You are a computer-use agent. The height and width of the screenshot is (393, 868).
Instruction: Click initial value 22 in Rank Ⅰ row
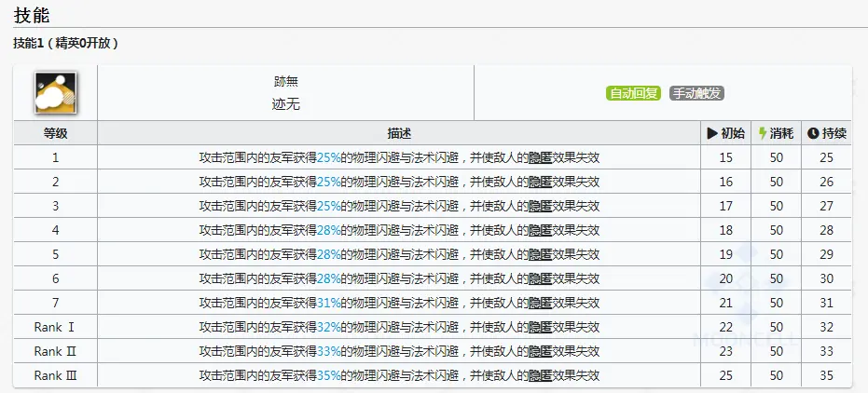coord(725,327)
